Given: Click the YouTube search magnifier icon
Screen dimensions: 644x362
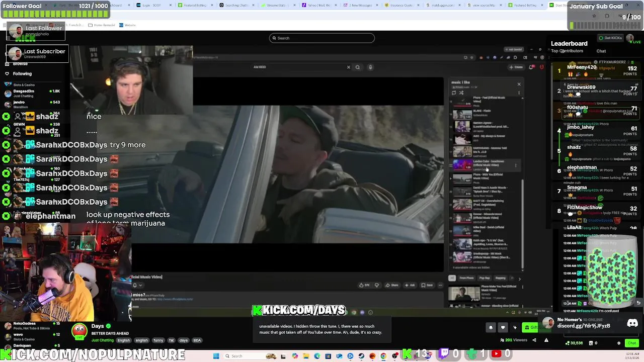Looking at the screenshot, I should coord(358,67).
